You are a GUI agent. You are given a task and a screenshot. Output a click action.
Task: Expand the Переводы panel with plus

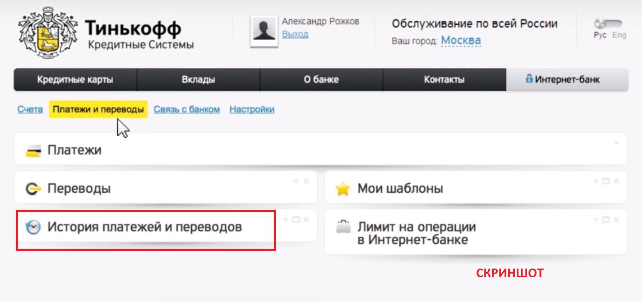click(296, 181)
